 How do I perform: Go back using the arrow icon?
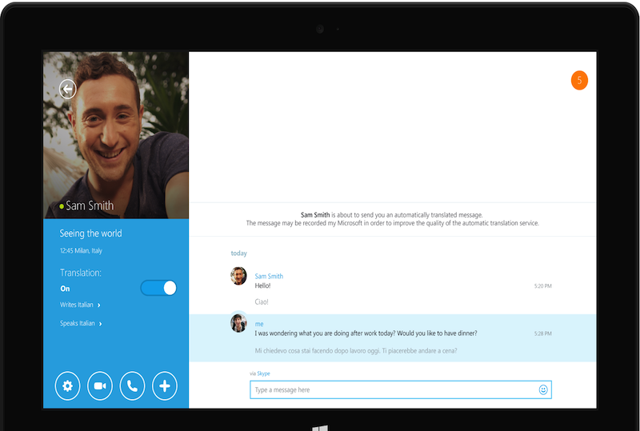(x=67, y=89)
